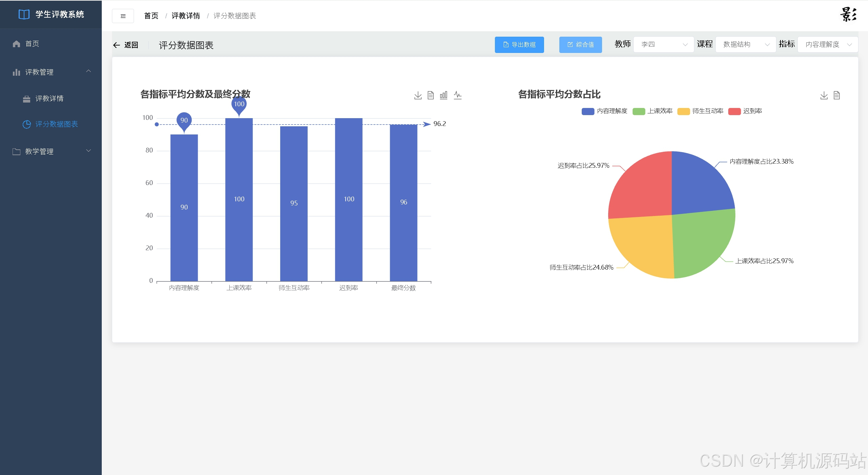
Task: Click 评分数据图表 breadcrumb text
Action: 235,16
